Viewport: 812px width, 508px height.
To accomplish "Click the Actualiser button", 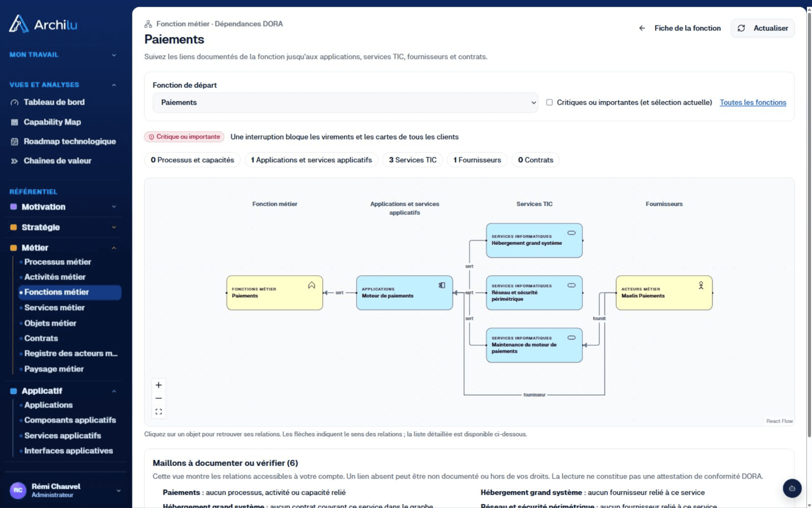I will click(x=763, y=28).
